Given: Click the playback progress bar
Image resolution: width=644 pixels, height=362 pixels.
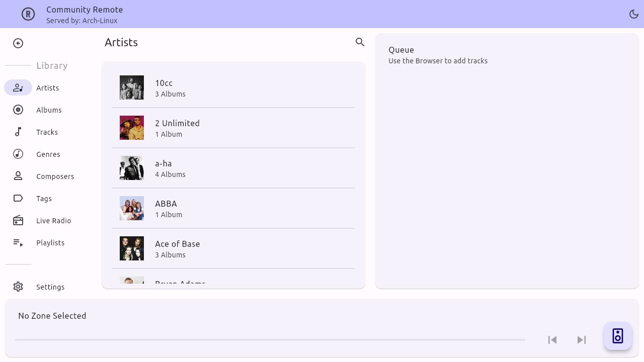Looking at the screenshot, I should coord(271,340).
